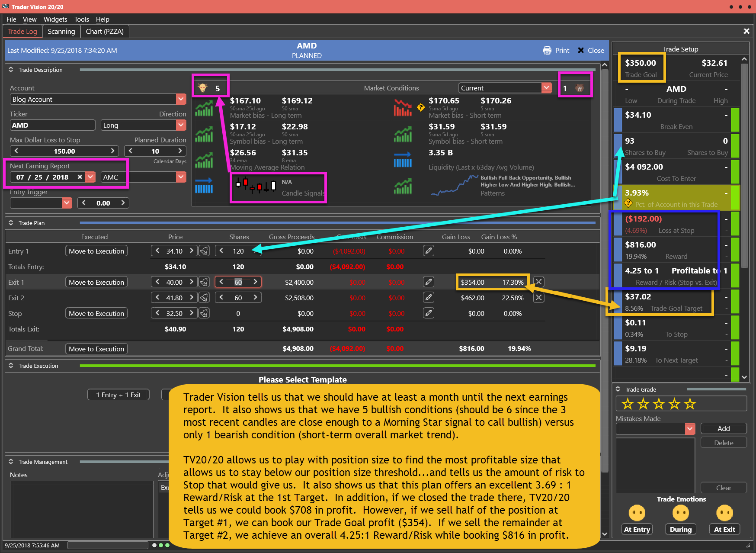This screenshot has height=553, width=756.
Task: Click the icon button beside Entry 1 price 34.10
Action: [x=205, y=251]
